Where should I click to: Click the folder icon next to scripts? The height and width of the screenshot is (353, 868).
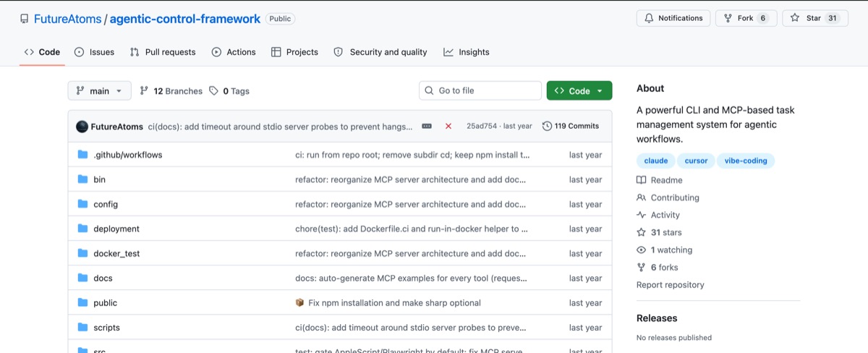pyautogui.click(x=82, y=327)
